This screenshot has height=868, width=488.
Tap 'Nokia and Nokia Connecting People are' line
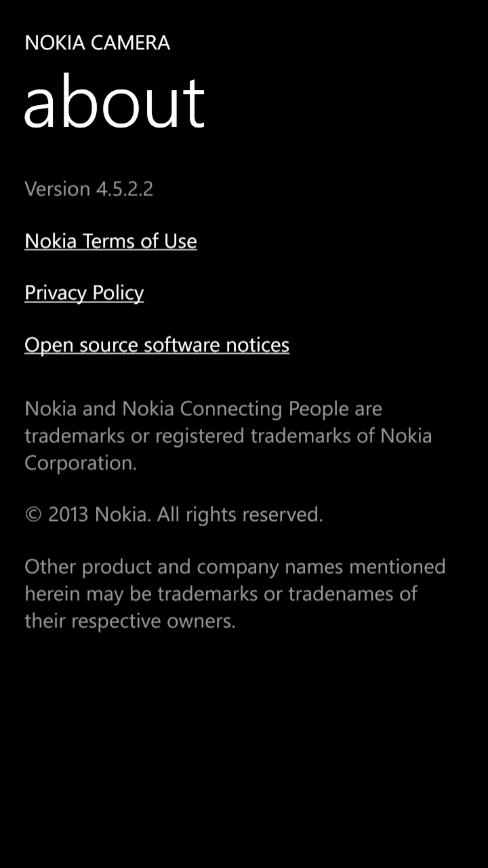point(203,409)
